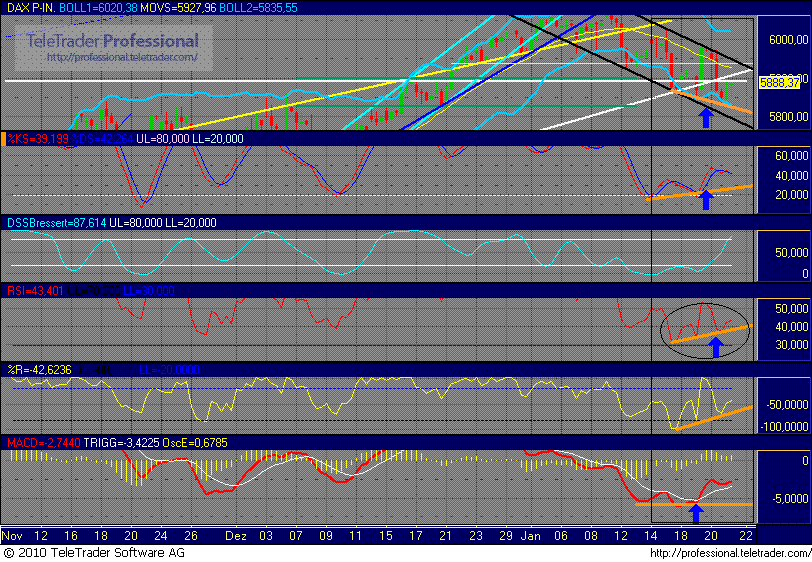Click the LL=-20,0000 Williams limit label
This screenshot has height=562, width=812.
(x=169, y=369)
